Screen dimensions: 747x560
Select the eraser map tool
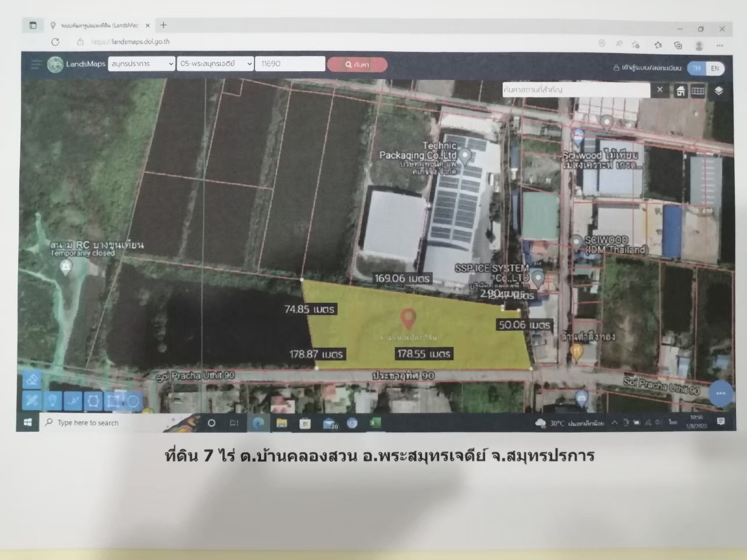coord(32,380)
